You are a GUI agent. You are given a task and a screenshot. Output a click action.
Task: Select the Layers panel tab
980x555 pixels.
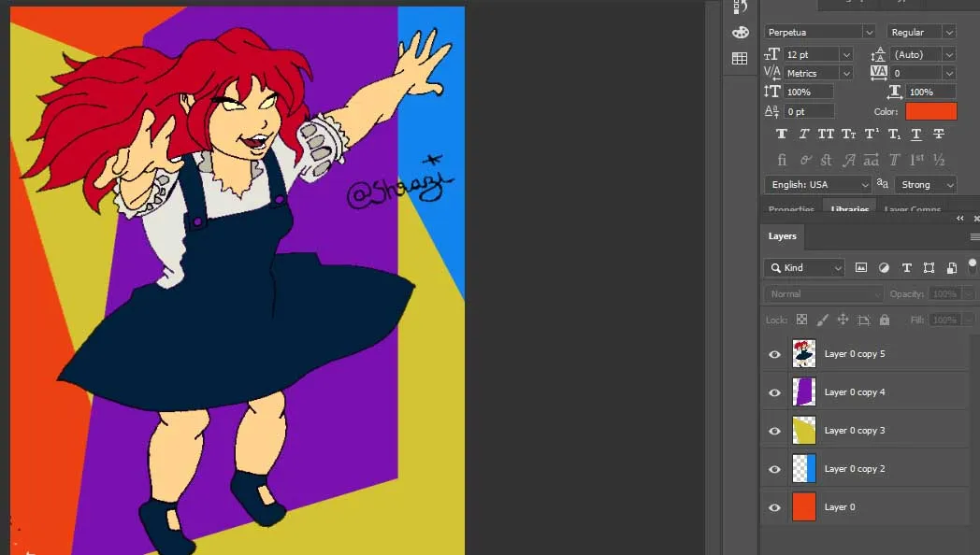tap(783, 236)
